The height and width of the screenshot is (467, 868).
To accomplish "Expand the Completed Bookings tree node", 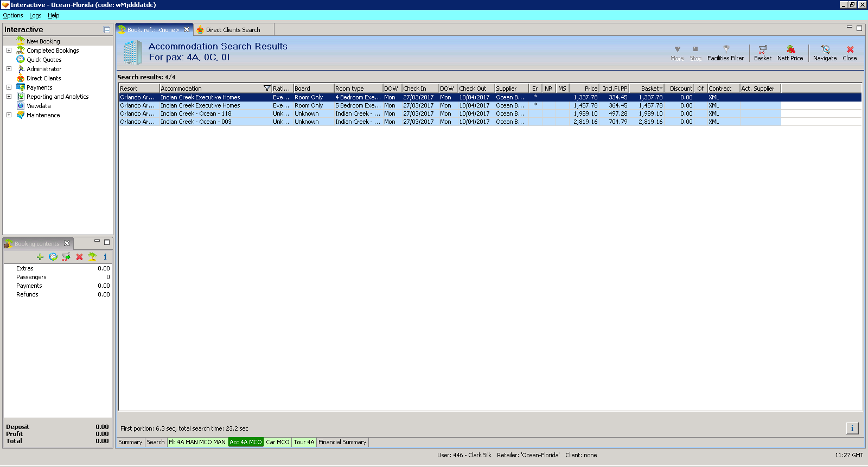I will point(9,51).
